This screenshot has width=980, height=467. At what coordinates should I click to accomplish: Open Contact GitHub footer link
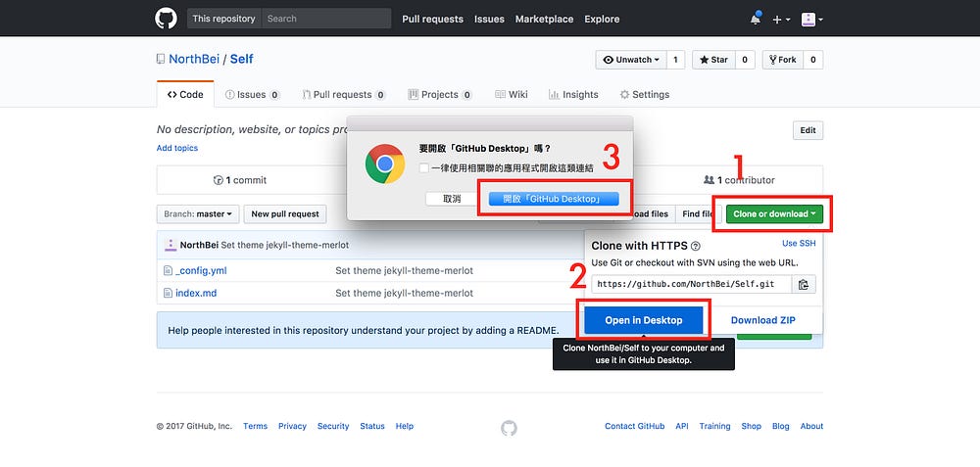point(634,426)
